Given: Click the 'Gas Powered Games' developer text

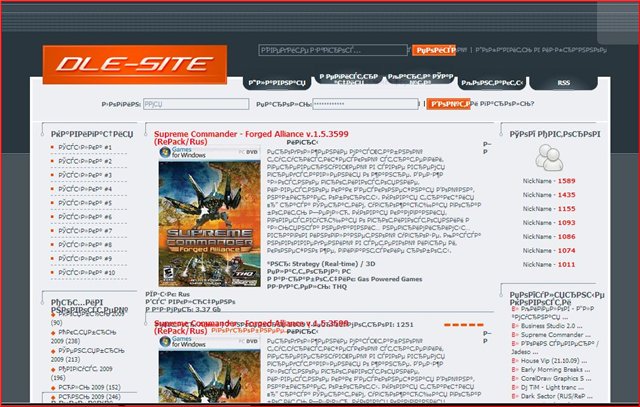Looking at the screenshot, I should click(389, 279).
